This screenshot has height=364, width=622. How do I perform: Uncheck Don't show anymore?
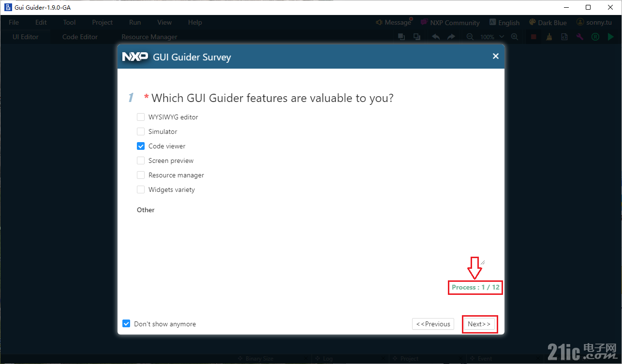126,324
